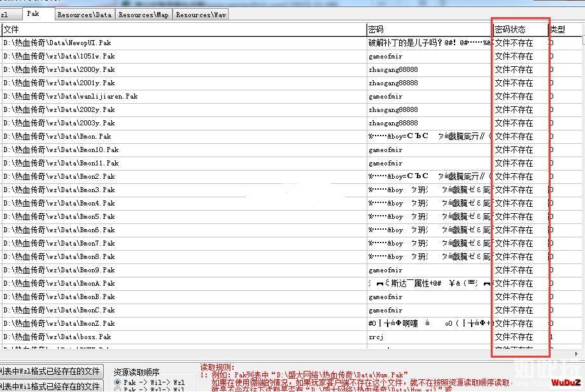585x392 pixels.
Task: Sort by the 文件 column header
Action: 185,29
